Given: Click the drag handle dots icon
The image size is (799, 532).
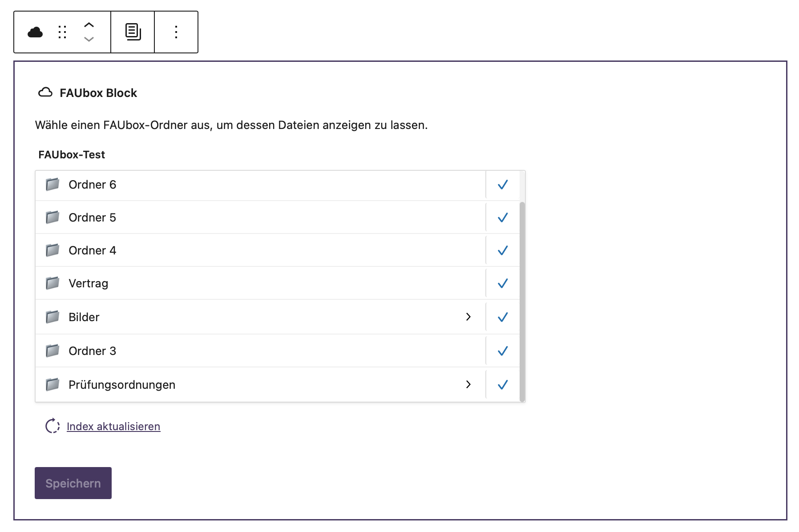Looking at the screenshot, I should 62,32.
